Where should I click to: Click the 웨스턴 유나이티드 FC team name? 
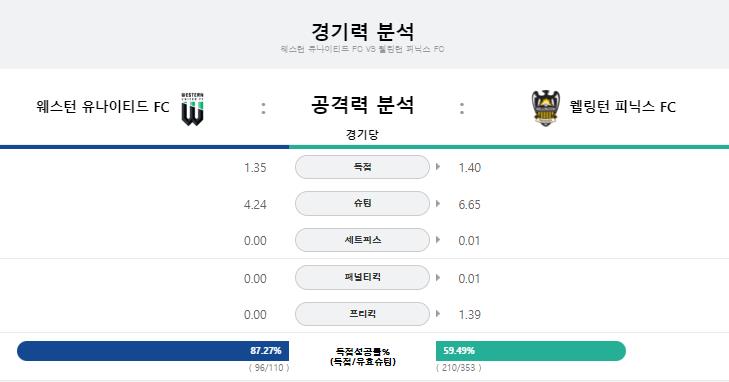[103, 107]
